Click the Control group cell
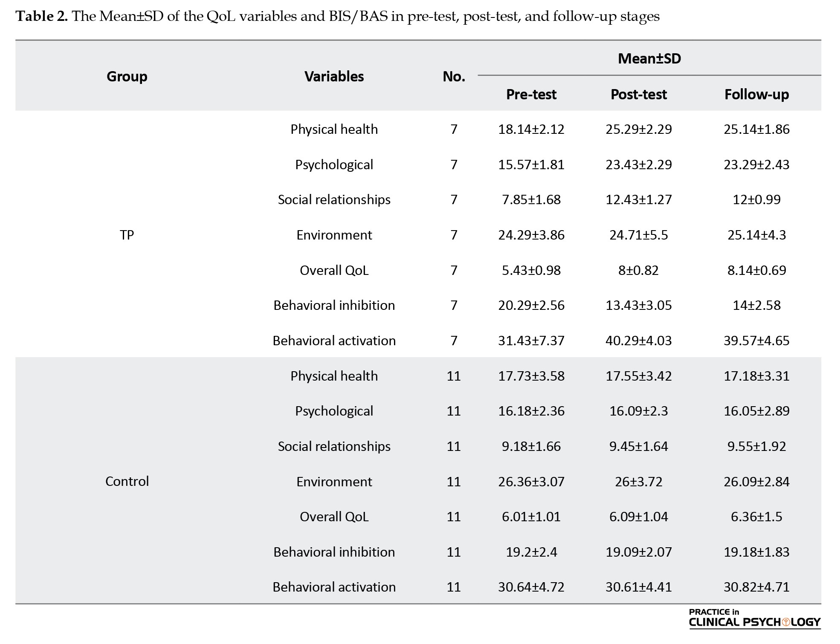Image resolution: width=840 pixels, height=644 pixels. tap(127, 481)
